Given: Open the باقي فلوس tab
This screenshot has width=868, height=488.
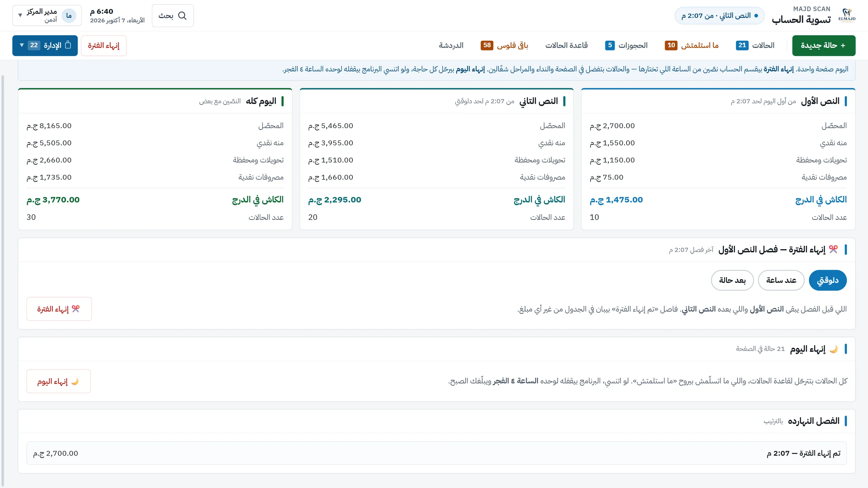Looking at the screenshot, I should pos(505,45).
